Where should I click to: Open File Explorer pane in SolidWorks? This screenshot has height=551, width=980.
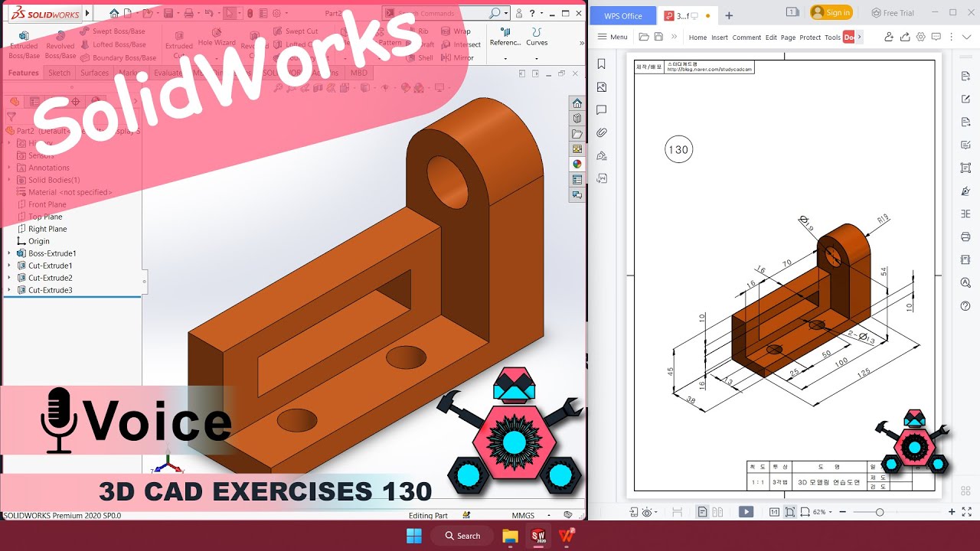coord(577,134)
